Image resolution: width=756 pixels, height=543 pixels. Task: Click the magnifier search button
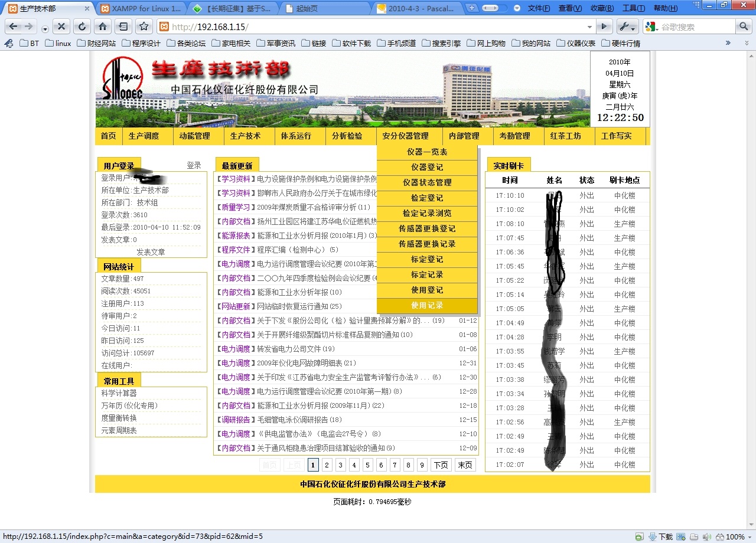point(744,27)
